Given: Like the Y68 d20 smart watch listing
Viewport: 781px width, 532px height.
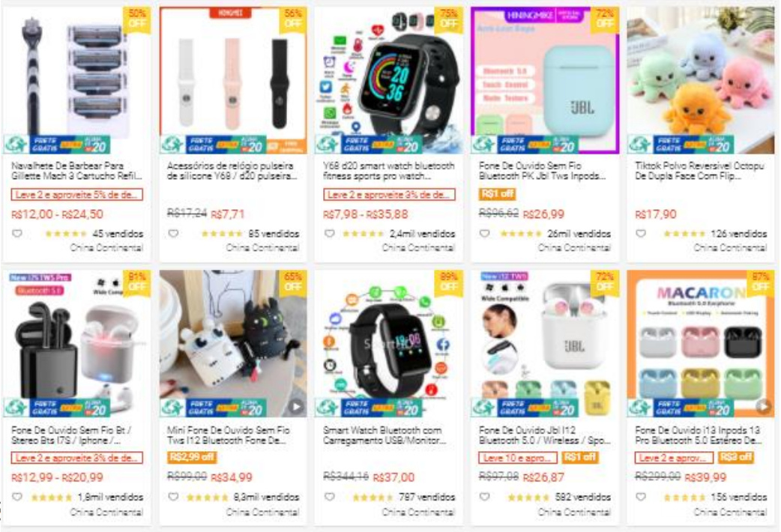Looking at the screenshot, I should click(x=329, y=234).
